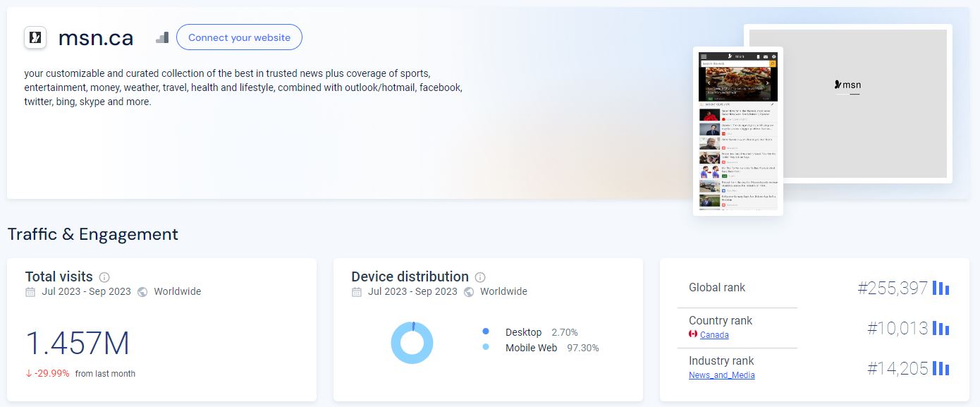Open the Total visits info tooltip icon
Screen dimensions: 980x407
[104, 277]
